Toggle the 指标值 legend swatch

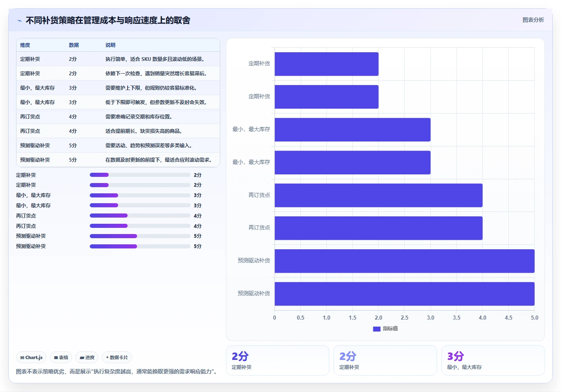click(x=377, y=329)
